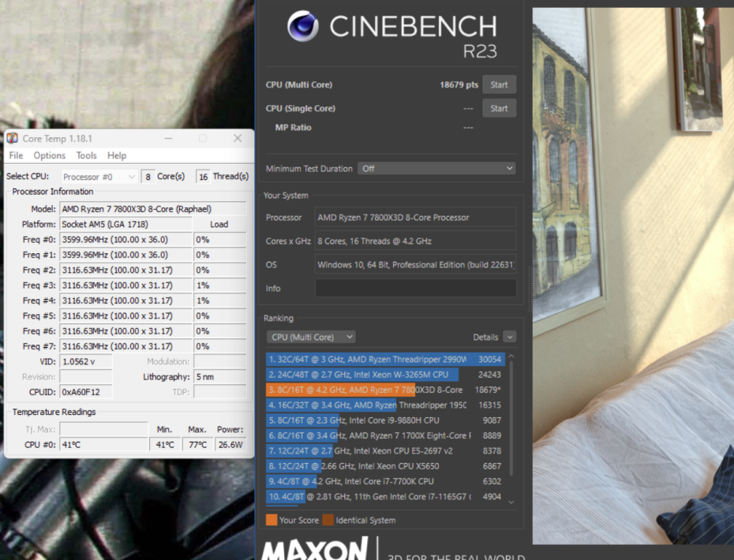734x560 pixels.
Task: Open Core Temp File menu
Action: click(16, 155)
